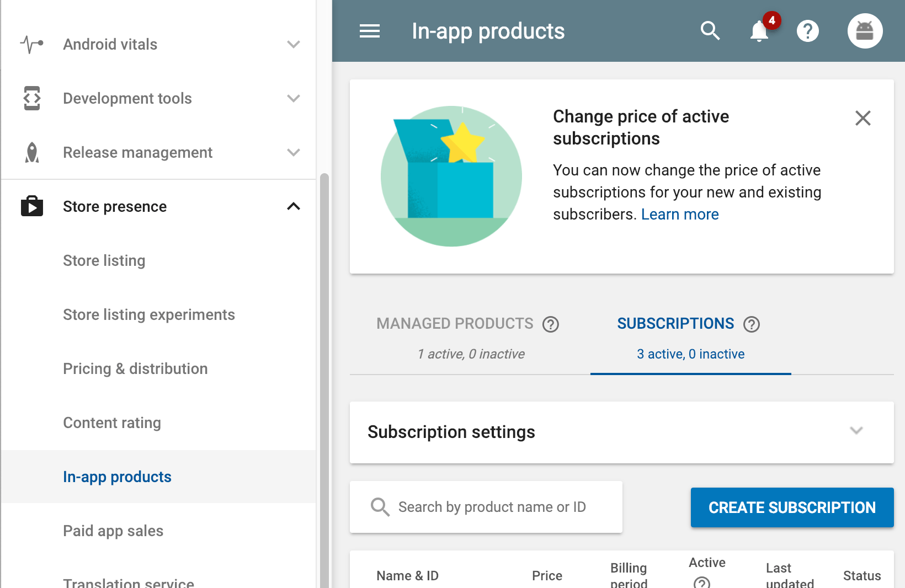Click the magnifier icon in product search
The image size is (905, 588).
click(x=380, y=507)
